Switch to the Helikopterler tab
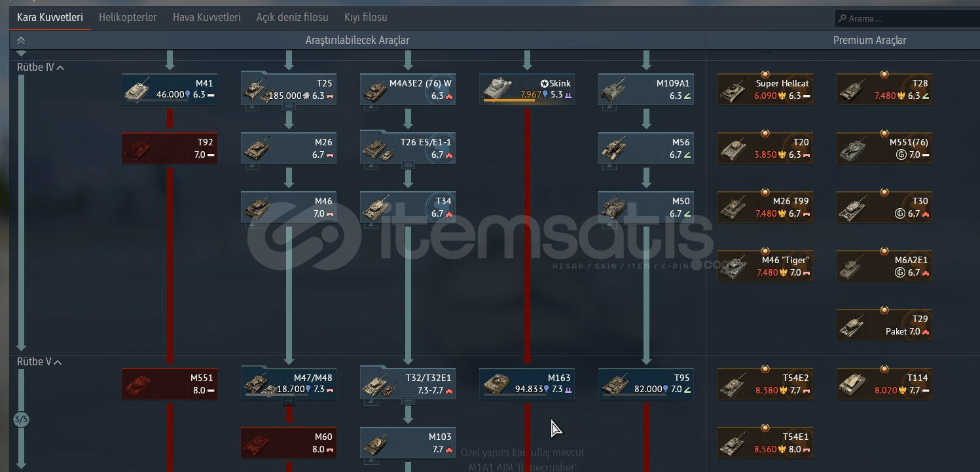The image size is (980, 472). 128,18
